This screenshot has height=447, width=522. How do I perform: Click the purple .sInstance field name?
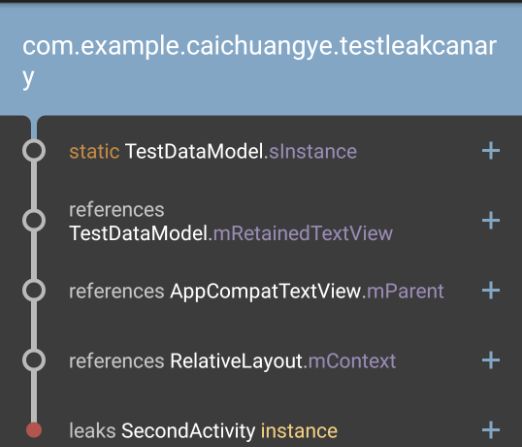pyautogui.click(x=311, y=152)
